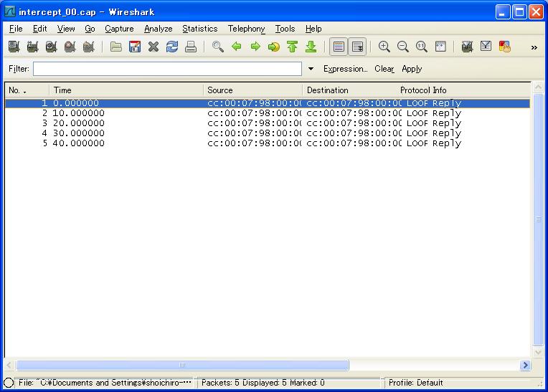Open the Analyze menu
The height and width of the screenshot is (392, 548).
tap(159, 29)
